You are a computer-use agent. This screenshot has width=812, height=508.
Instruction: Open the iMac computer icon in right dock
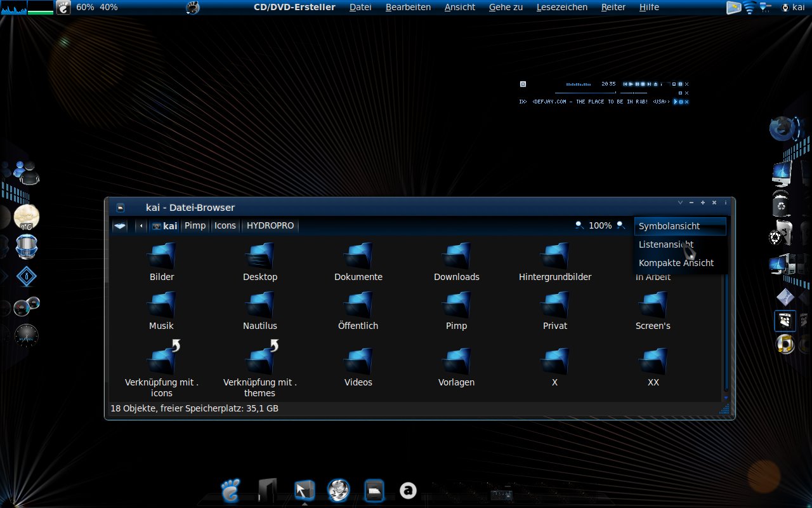click(x=782, y=173)
